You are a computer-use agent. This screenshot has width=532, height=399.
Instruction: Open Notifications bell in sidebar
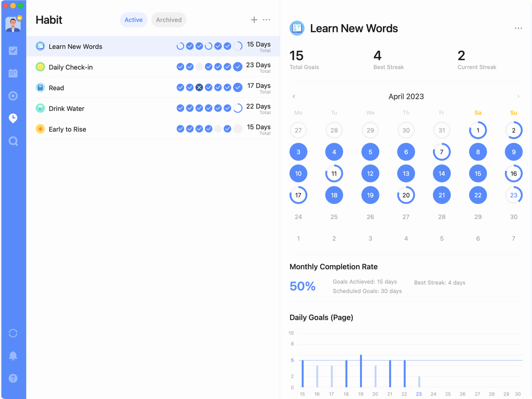coord(13,356)
